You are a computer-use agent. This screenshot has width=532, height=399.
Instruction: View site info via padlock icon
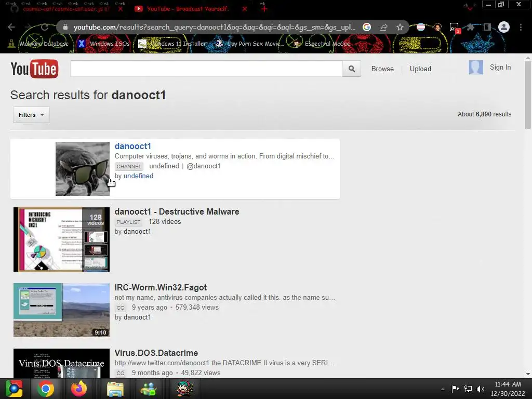tap(65, 27)
